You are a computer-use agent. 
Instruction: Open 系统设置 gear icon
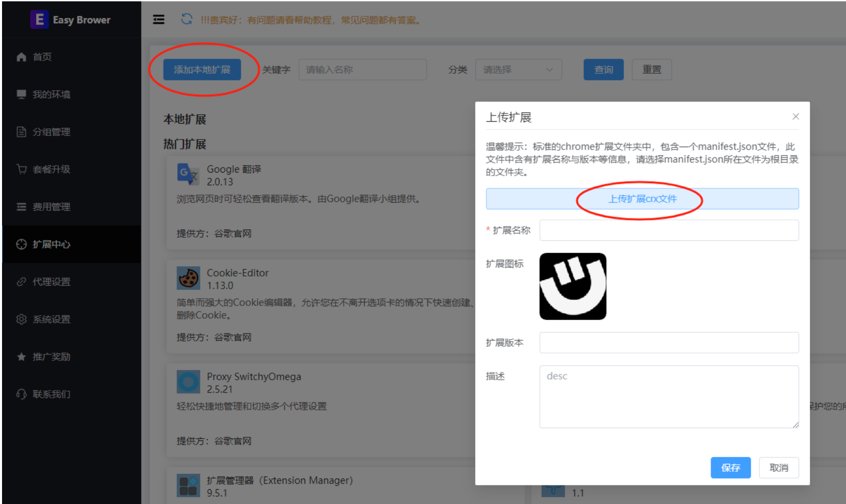click(21, 319)
